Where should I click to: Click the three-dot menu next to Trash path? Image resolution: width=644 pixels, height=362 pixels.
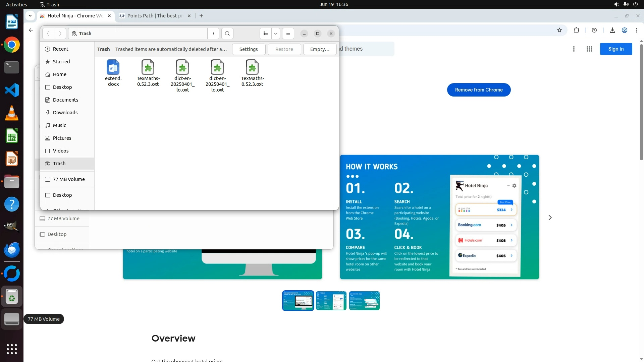[x=213, y=34]
